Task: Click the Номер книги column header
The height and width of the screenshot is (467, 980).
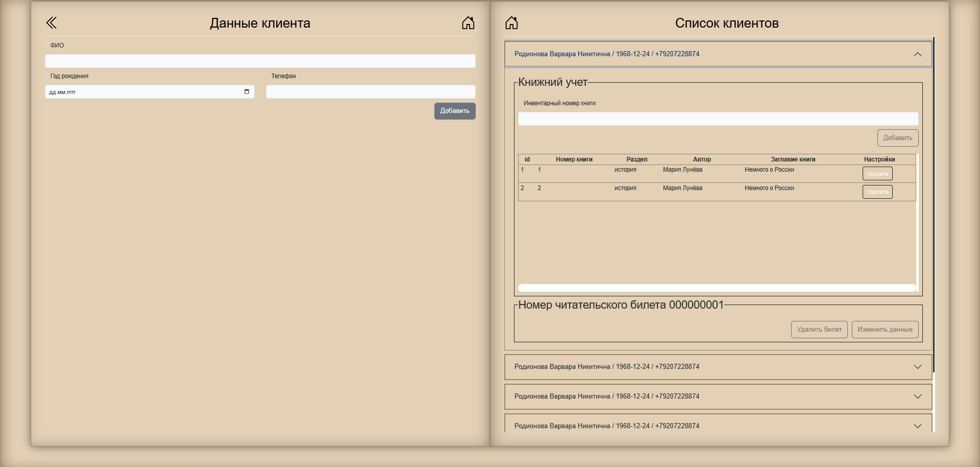Action: click(x=574, y=159)
